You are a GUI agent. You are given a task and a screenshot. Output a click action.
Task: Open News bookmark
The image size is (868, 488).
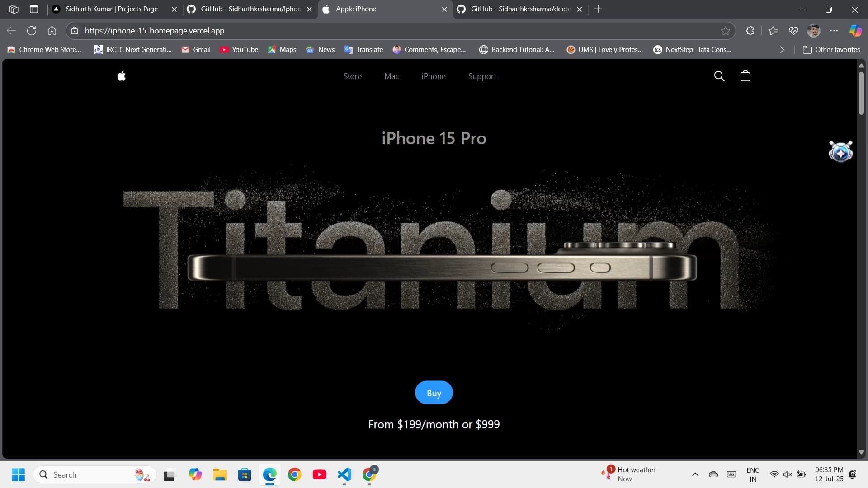[x=320, y=50]
